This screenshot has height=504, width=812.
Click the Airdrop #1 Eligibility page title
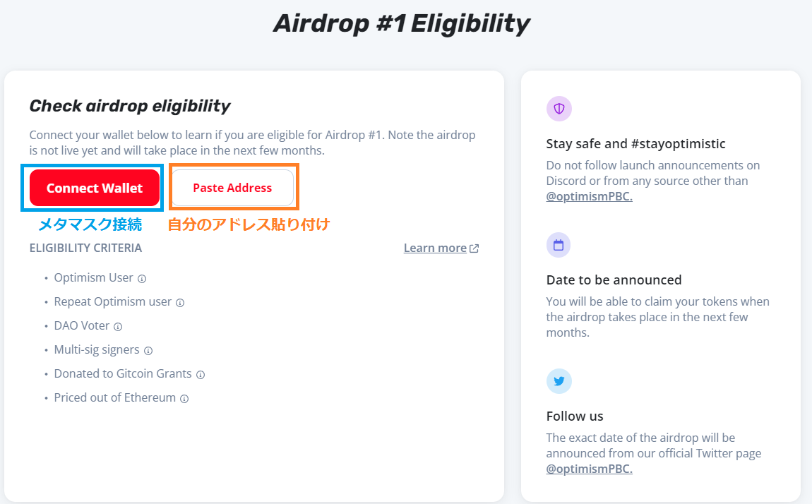[401, 24]
